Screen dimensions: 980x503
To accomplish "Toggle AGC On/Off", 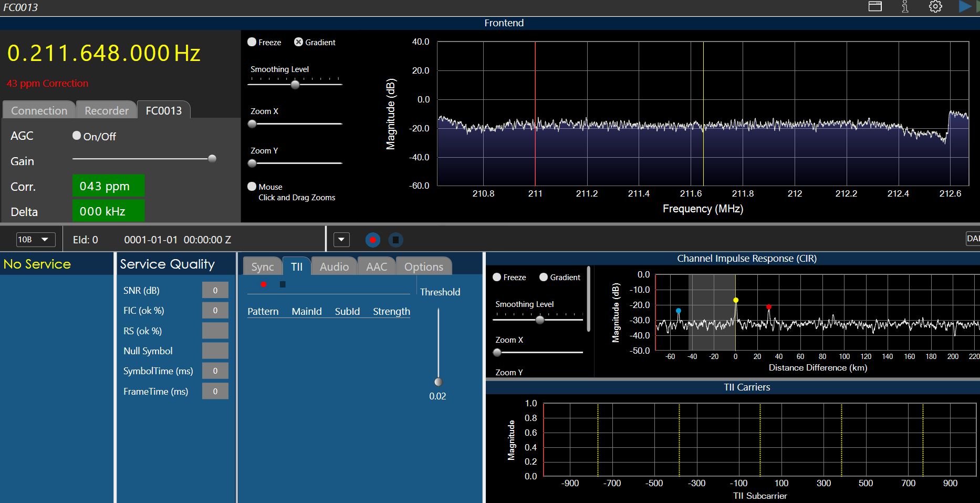I will click(77, 136).
